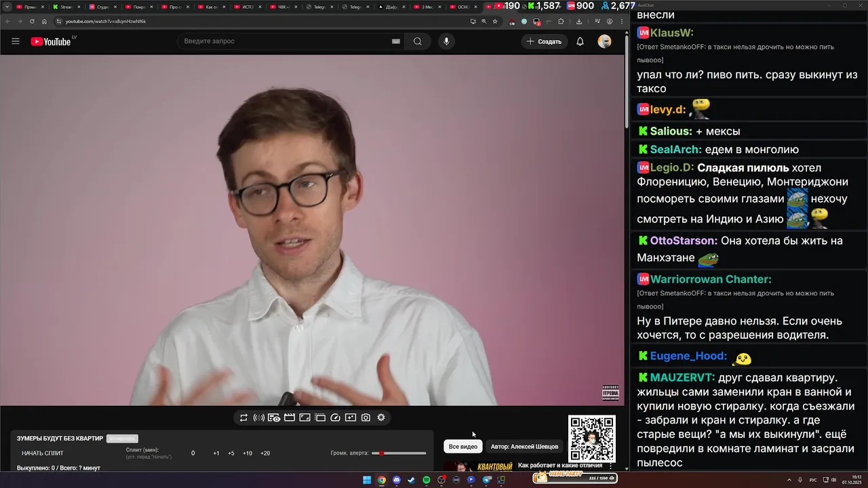Open the YouTube hamburger guide menu
The width and height of the screenshot is (868, 488).
point(16,41)
